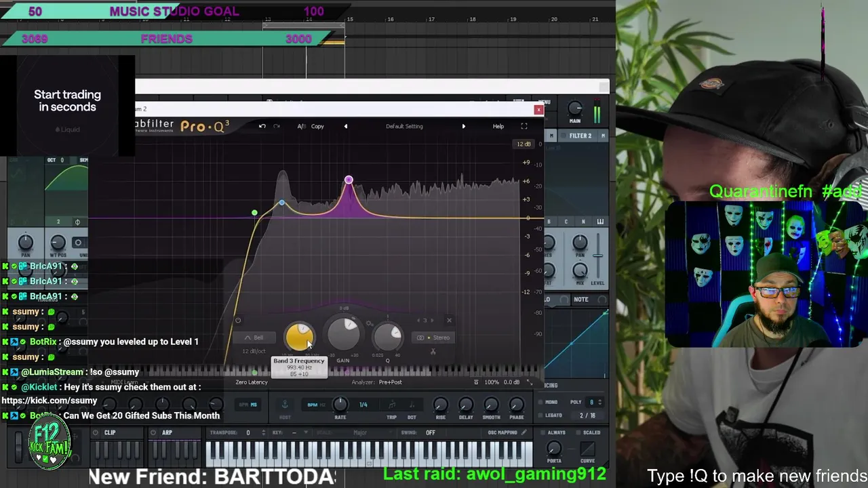Open the Major scale dropdown
The width and height of the screenshot is (868, 488).
361,432
